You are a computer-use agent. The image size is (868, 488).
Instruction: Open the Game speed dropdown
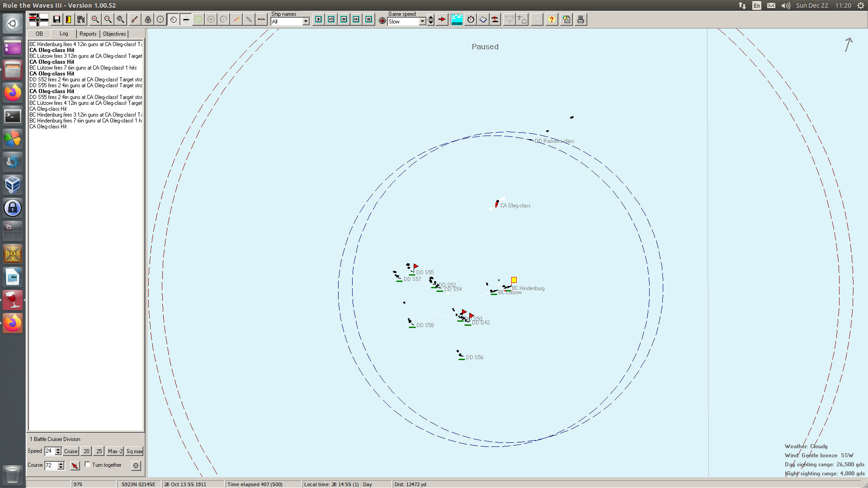click(x=407, y=22)
